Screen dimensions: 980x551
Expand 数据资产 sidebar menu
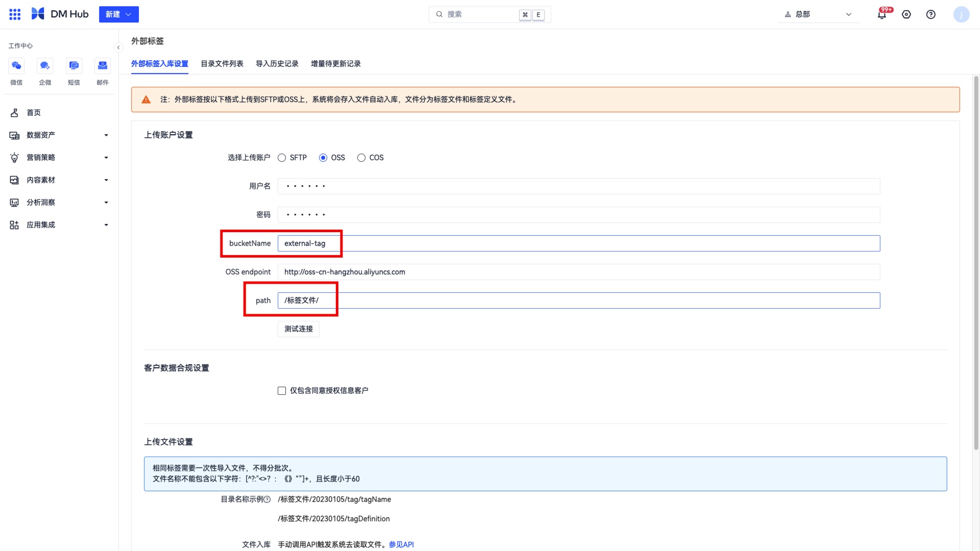59,135
